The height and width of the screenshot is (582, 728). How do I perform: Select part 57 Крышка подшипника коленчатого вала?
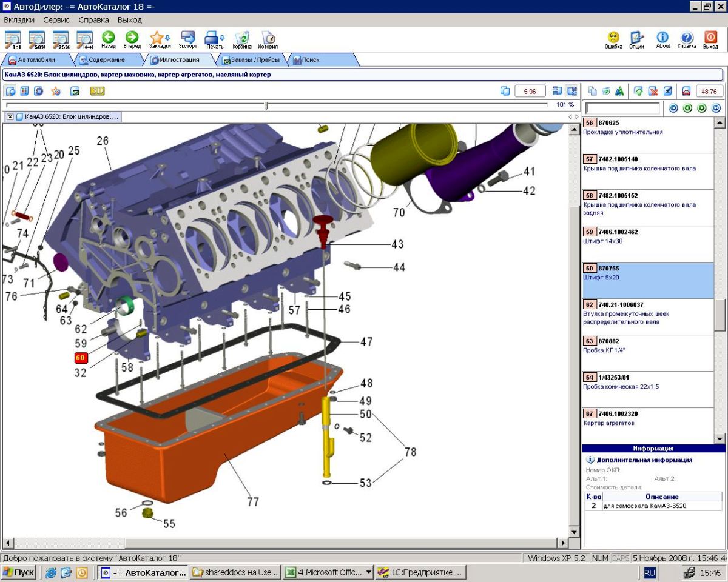coord(648,171)
